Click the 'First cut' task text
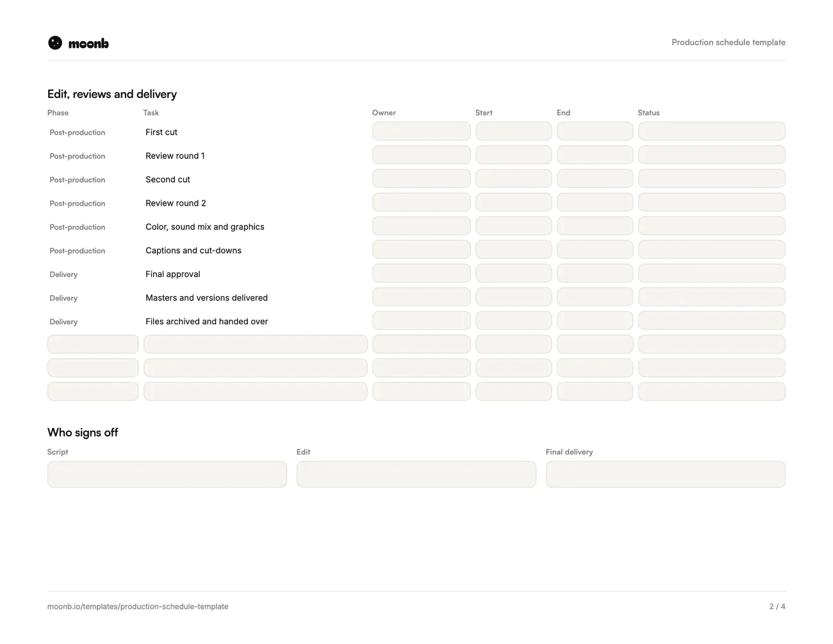 click(x=161, y=132)
